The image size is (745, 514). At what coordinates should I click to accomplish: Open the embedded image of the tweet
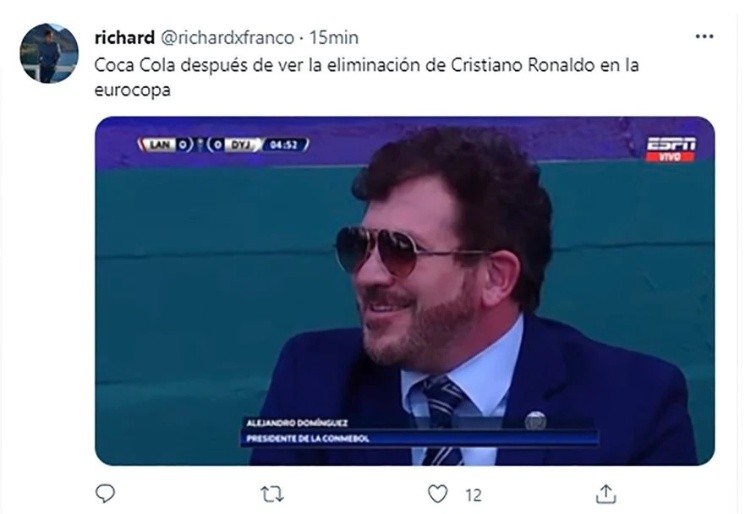click(x=405, y=291)
